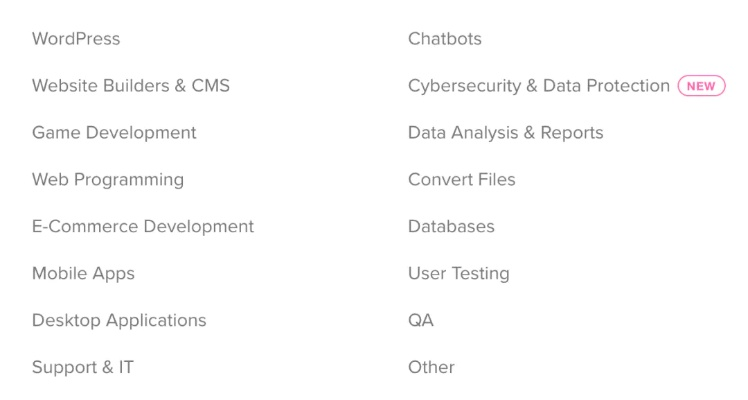The height and width of the screenshot is (400, 748).
Task: Click the word Protection in Cybersecurity link
Action: coord(627,86)
